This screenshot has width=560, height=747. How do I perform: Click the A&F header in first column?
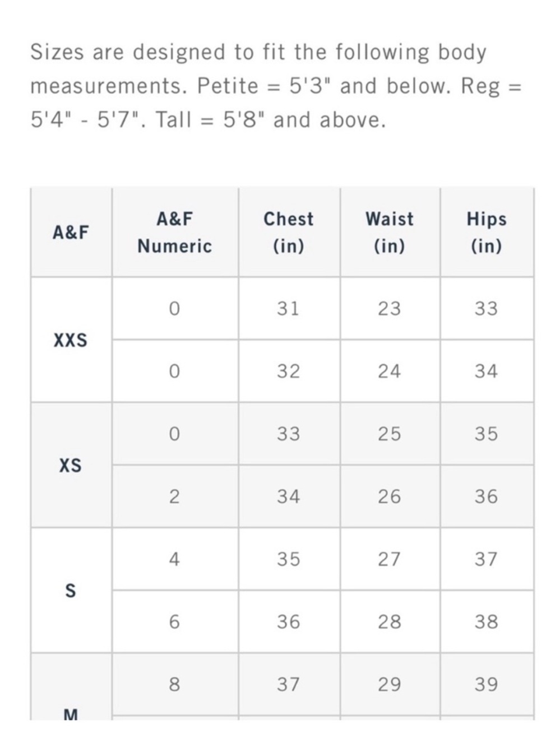[x=71, y=232]
